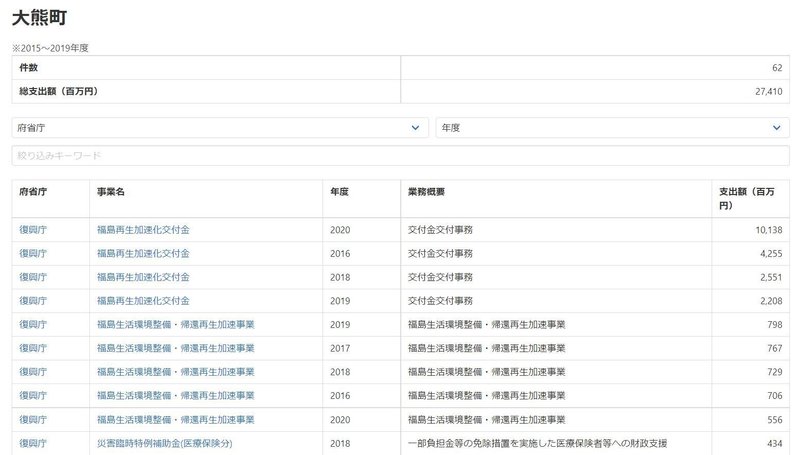Open 福島再生加速化交付金 link for 2019
The image size is (800, 455).
[143, 301]
